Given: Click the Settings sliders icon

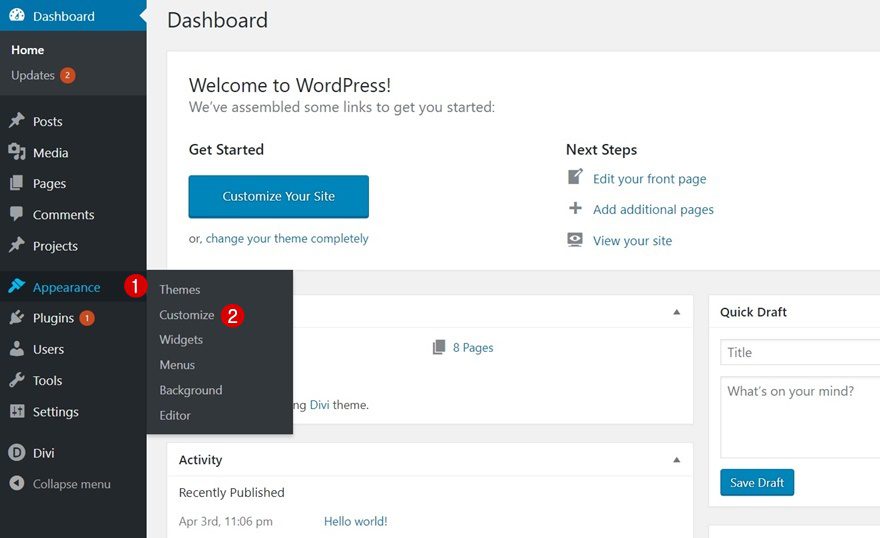Looking at the screenshot, I should click(16, 411).
